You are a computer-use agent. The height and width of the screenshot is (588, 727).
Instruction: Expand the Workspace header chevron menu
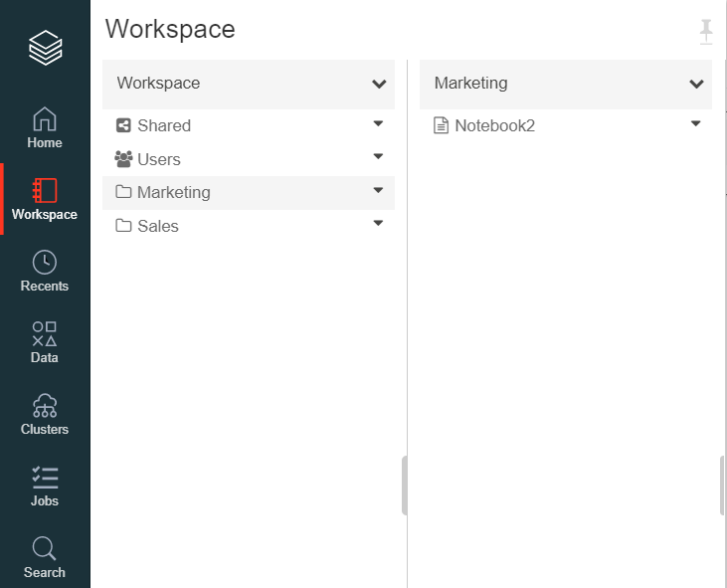(x=379, y=85)
